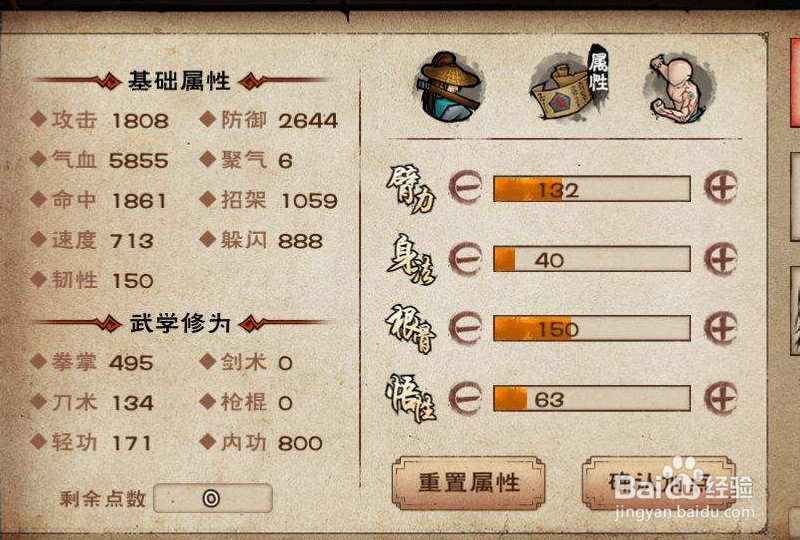Viewport: 800px width, 540px height.
Task: Click the 内功 800 skill entry
Action: (261, 442)
